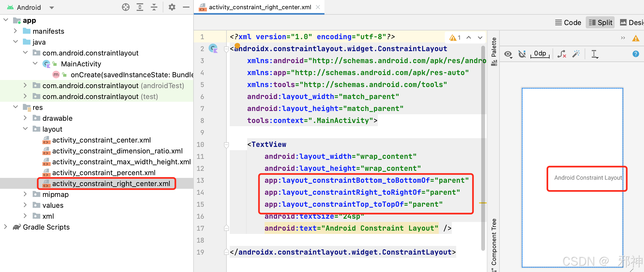Switch editor to Design view
The width and height of the screenshot is (644, 272).
pos(631,23)
